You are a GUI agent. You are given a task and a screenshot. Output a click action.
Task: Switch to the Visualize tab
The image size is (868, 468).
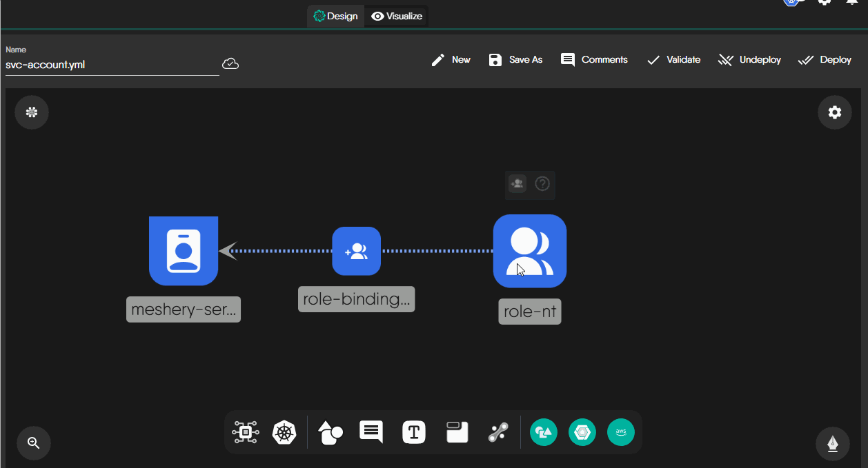[397, 16]
